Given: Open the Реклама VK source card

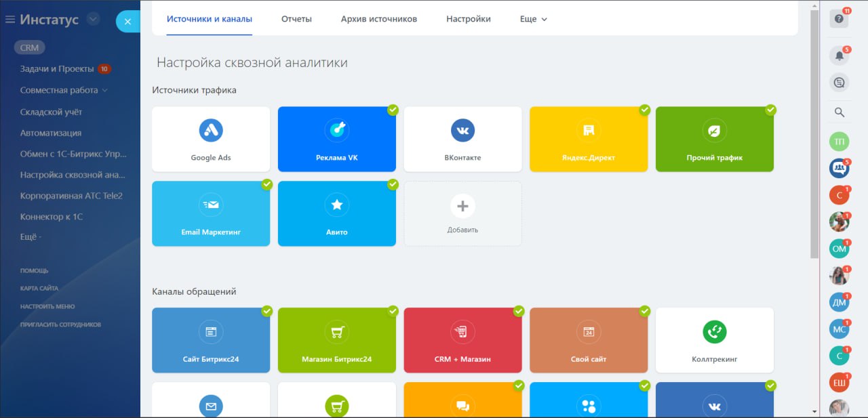Looking at the screenshot, I should tap(337, 139).
